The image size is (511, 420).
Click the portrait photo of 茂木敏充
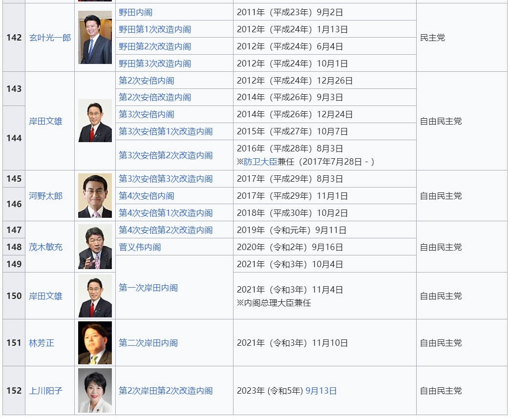[x=95, y=247]
